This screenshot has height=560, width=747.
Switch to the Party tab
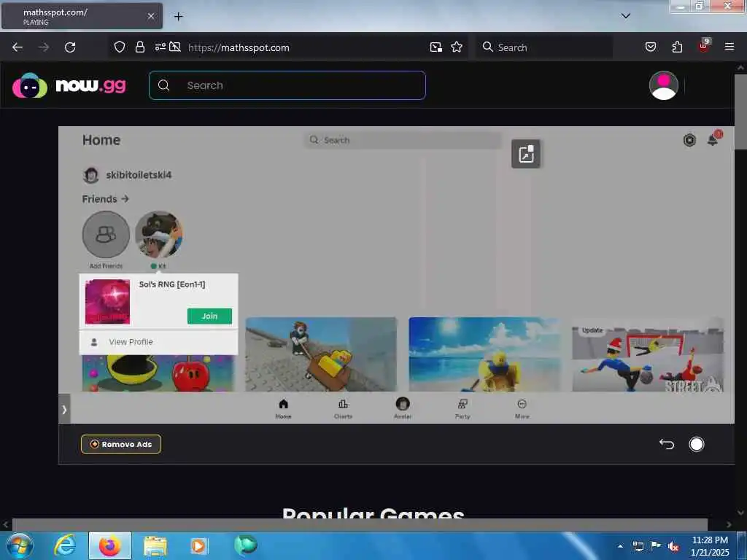[x=462, y=408]
